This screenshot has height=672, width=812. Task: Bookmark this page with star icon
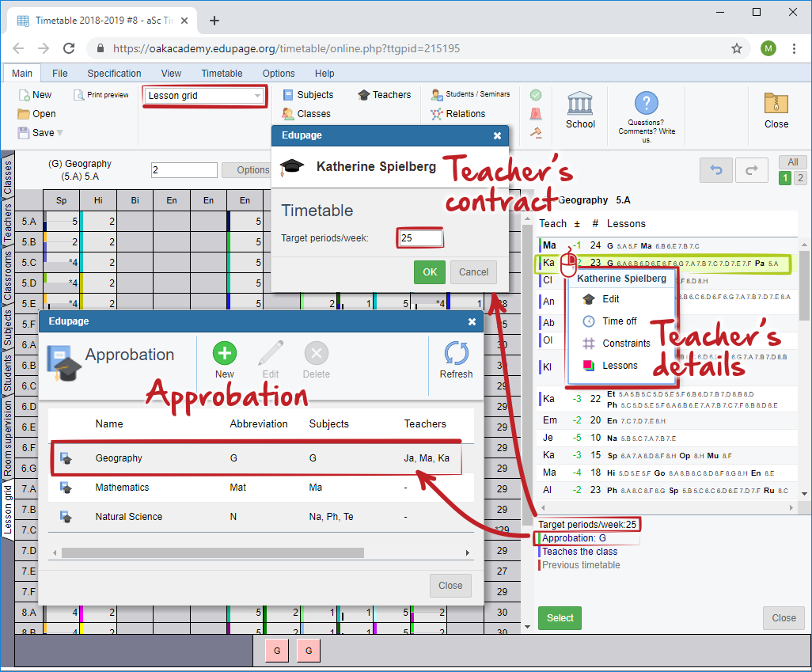[x=737, y=48]
